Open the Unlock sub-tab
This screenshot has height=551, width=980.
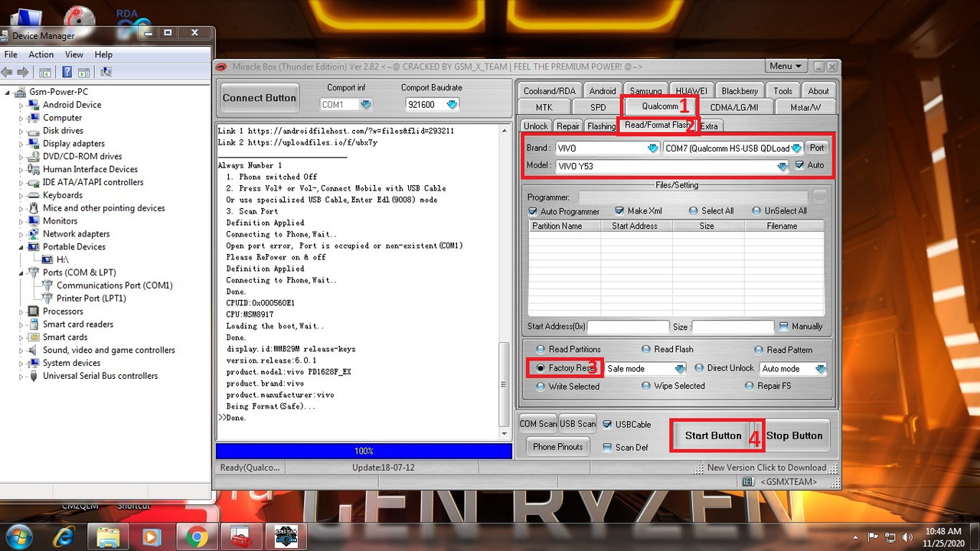pyautogui.click(x=535, y=126)
